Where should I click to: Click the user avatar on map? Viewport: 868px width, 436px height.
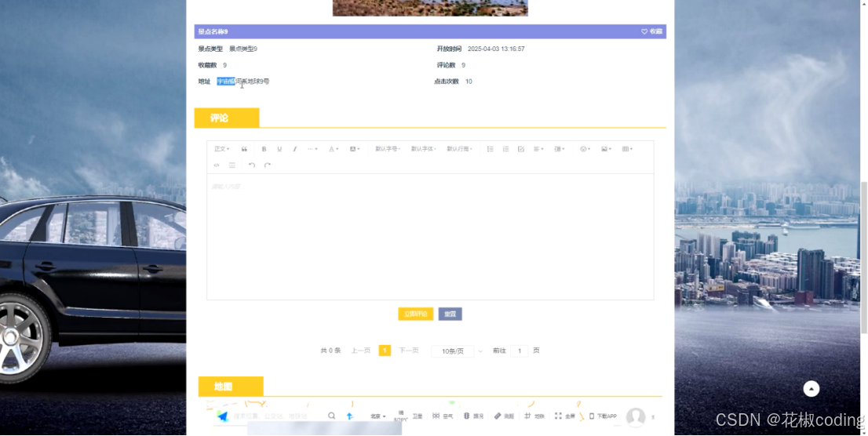(636, 416)
